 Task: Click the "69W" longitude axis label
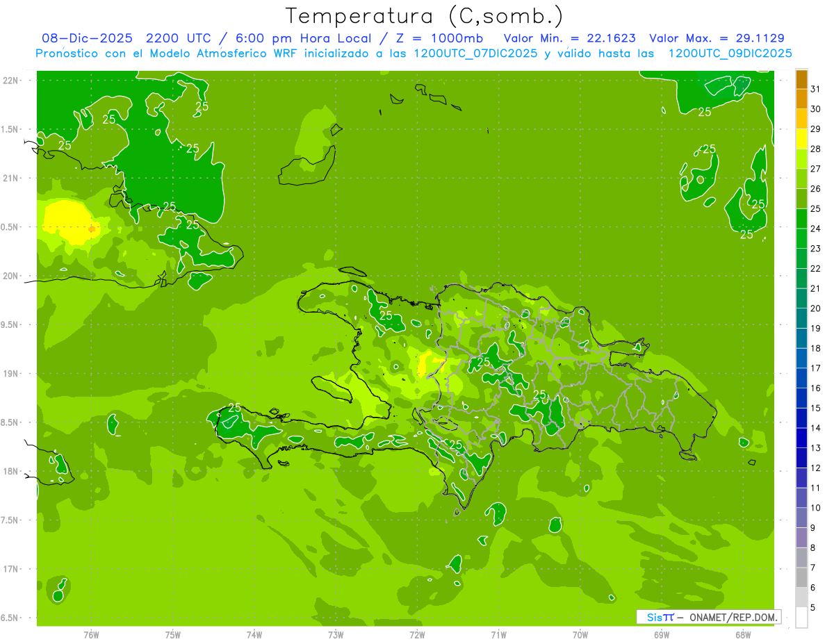(662, 635)
